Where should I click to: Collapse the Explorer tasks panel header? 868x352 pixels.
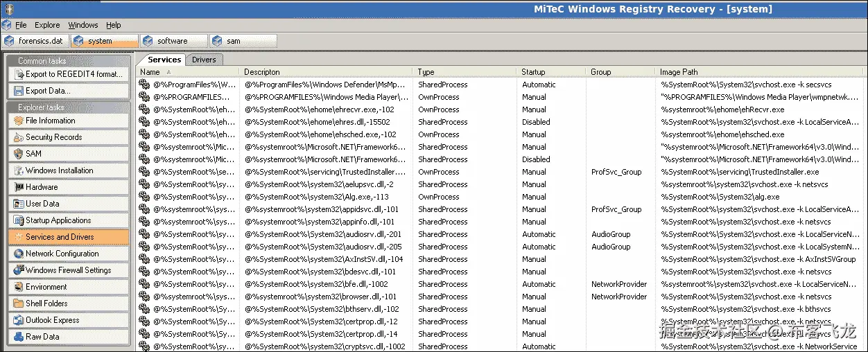pos(68,107)
